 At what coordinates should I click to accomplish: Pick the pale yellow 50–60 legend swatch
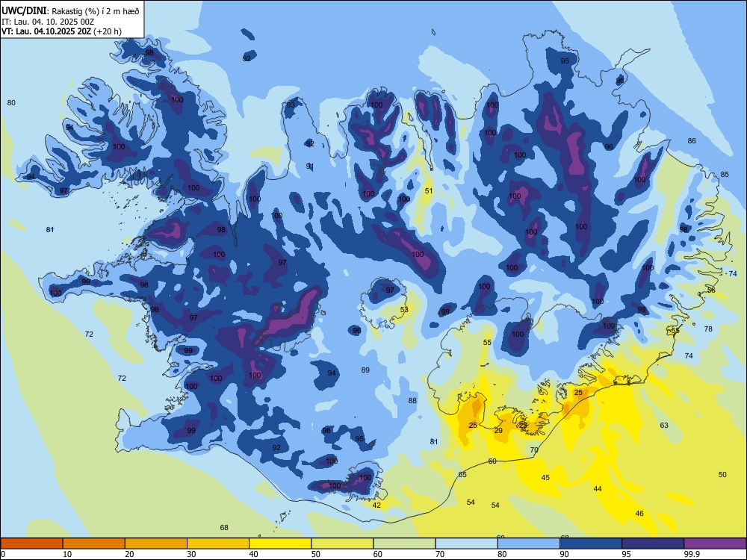pos(342,544)
